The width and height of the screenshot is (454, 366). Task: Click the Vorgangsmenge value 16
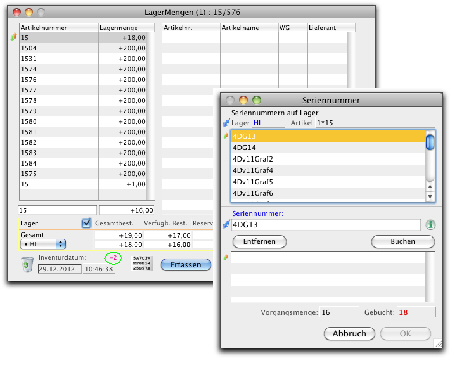click(x=326, y=312)
